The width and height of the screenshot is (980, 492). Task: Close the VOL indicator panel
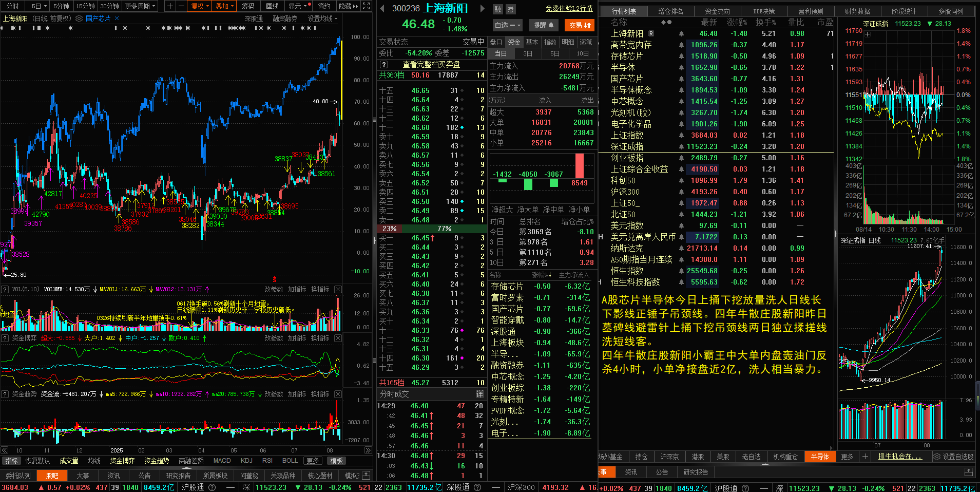point(338,290)
